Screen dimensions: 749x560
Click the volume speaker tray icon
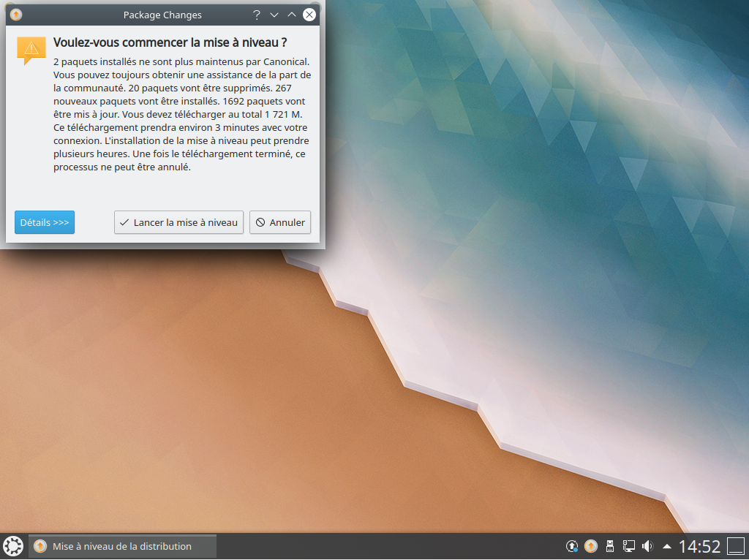coord(648,546)
